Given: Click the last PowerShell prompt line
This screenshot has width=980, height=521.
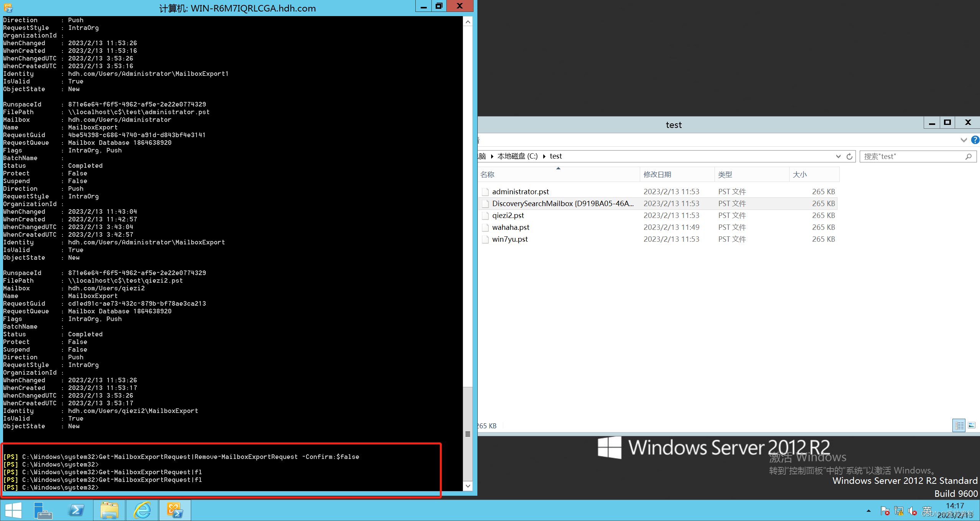Looking at the screenshot, I should [x=51, y=487].
